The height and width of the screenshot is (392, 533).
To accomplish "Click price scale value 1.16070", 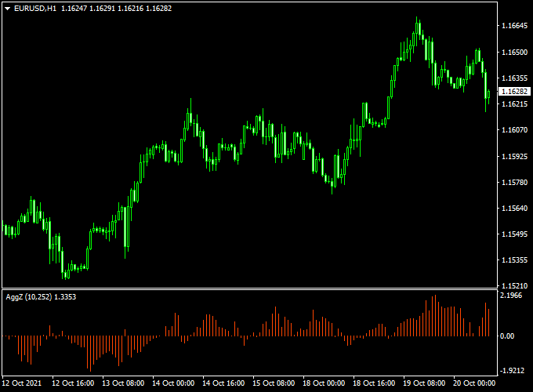I will 515,130.
